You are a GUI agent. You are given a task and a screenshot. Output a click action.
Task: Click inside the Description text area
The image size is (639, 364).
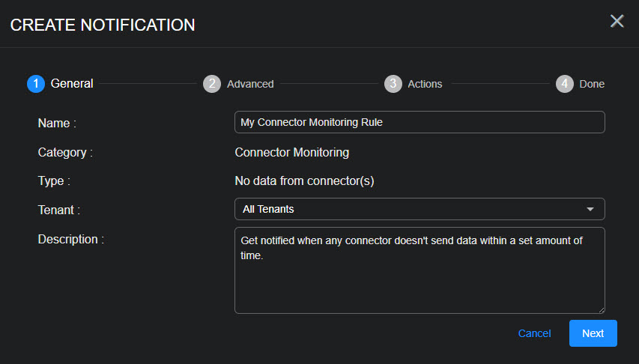420,277
